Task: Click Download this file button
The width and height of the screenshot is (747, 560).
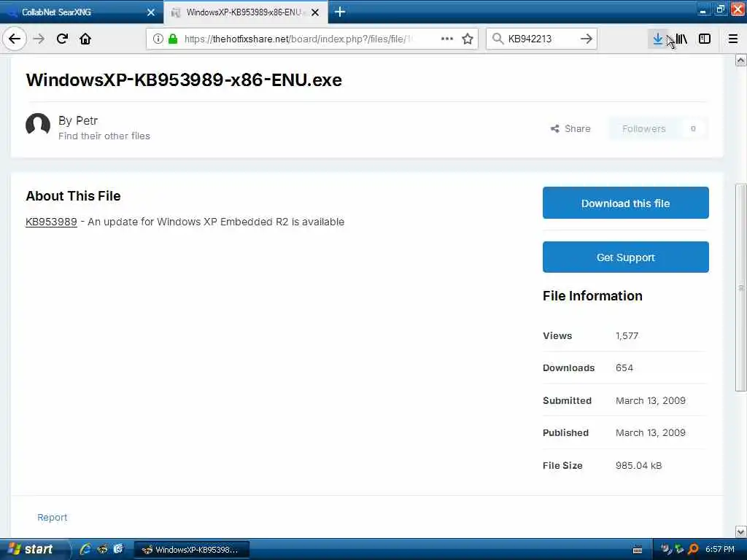Action: tap(625, 203)
